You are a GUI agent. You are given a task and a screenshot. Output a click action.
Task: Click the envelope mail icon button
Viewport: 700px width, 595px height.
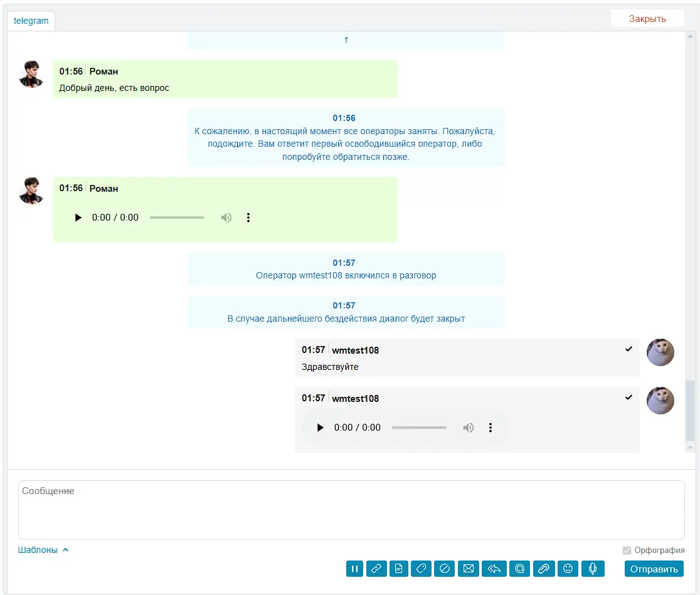(x=468, y=569)
